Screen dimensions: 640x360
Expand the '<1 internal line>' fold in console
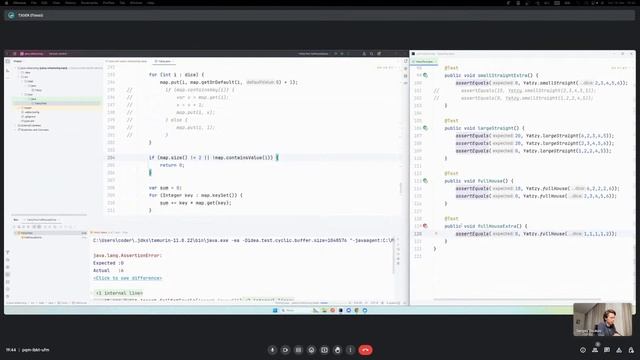(x=119, y=293)
